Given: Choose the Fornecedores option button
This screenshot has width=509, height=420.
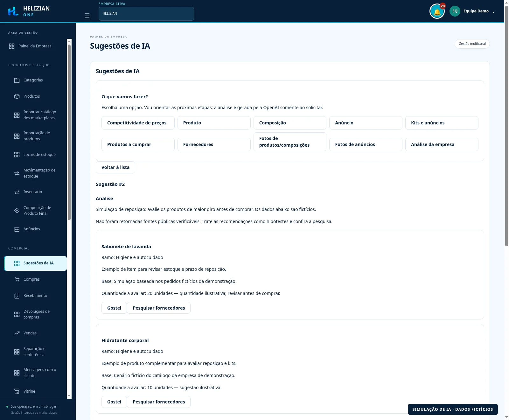Looking at the screenshot, I should click(214, 144).
